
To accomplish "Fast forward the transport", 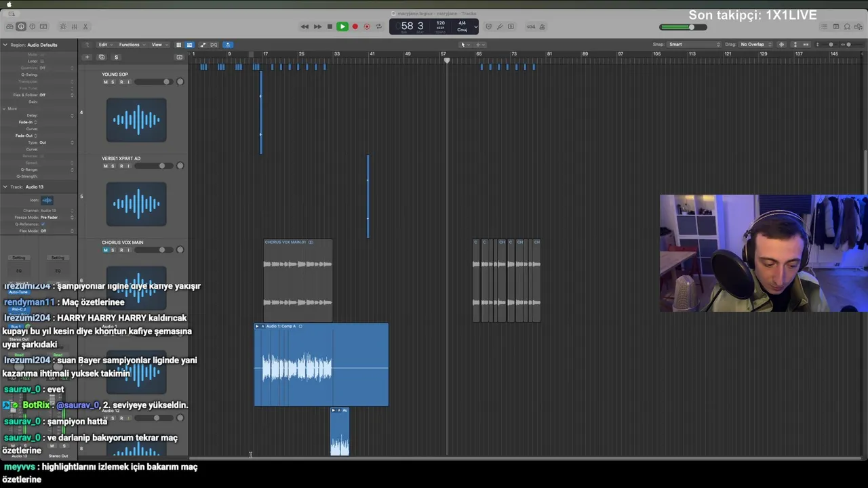I will point(317,26).
